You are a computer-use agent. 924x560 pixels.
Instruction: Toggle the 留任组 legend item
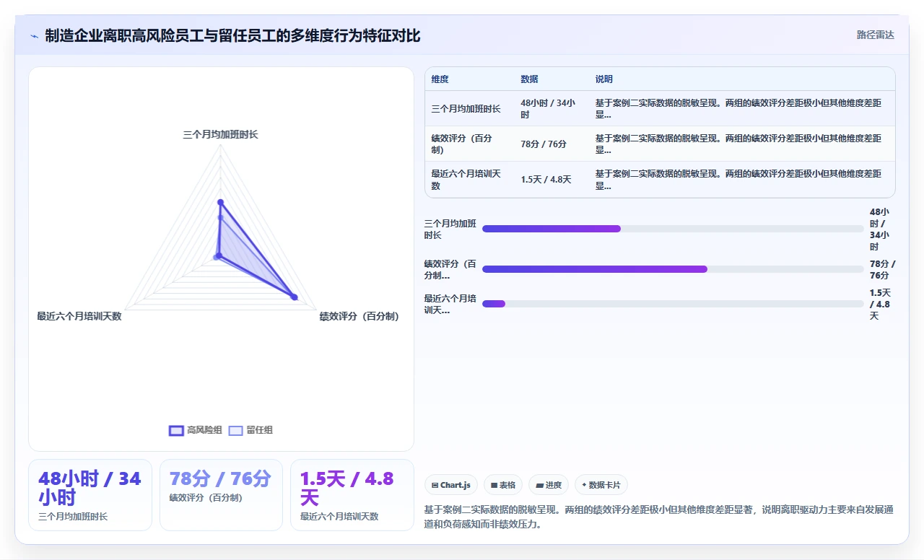[250, 430]
